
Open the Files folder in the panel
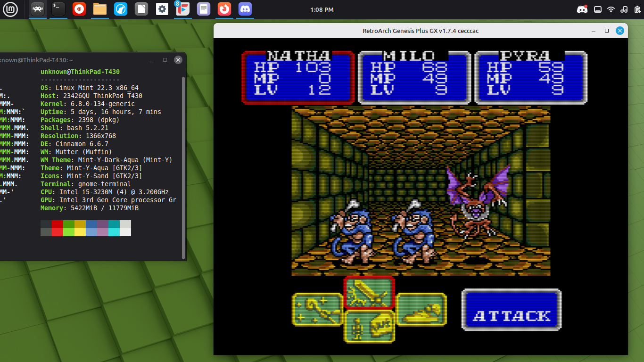[100, 9]
